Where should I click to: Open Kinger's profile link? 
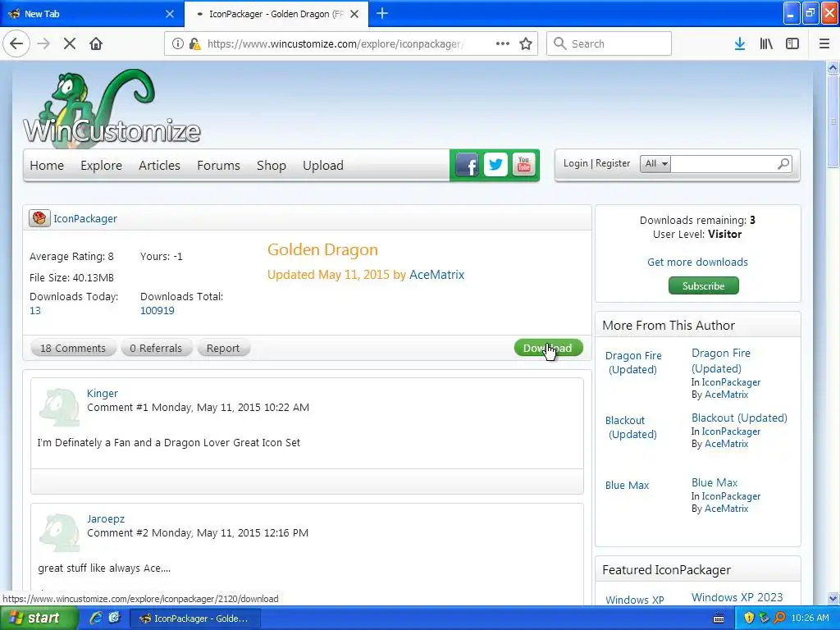click(x=103, y=393)
